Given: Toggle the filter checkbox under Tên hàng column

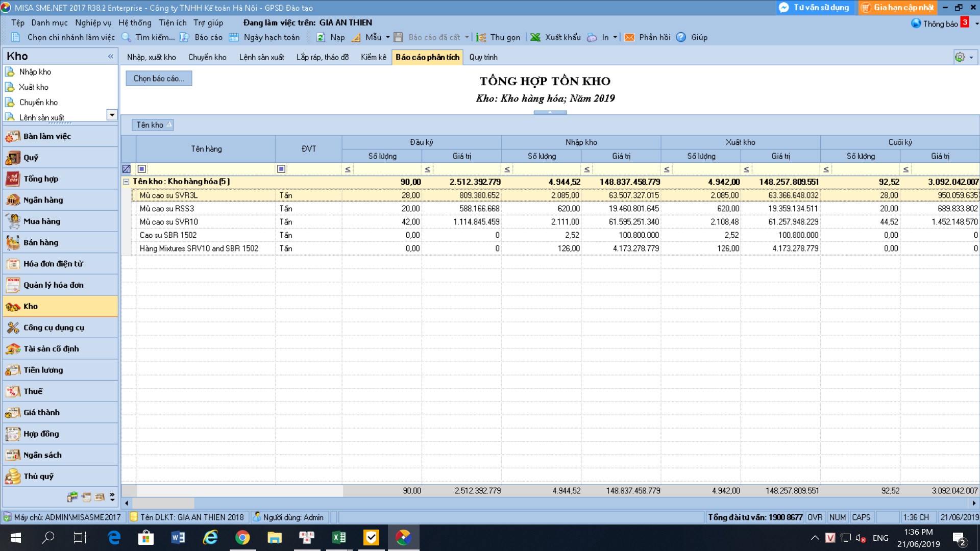Looking at the screenshot, I should (142, 169).
